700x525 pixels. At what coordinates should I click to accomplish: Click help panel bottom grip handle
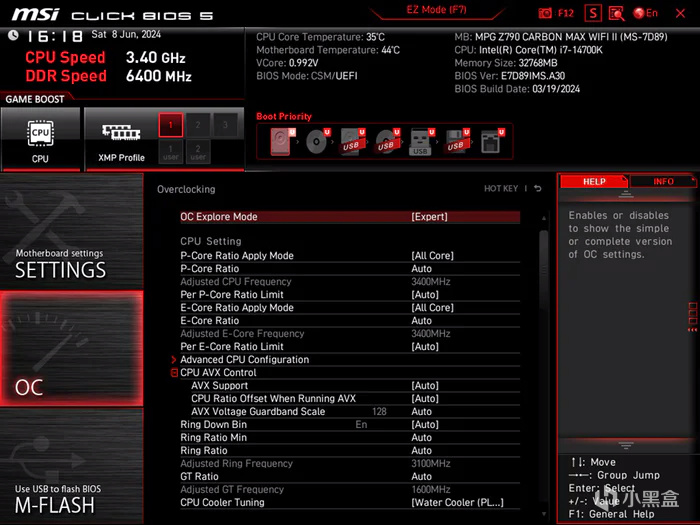click(626, 445)
